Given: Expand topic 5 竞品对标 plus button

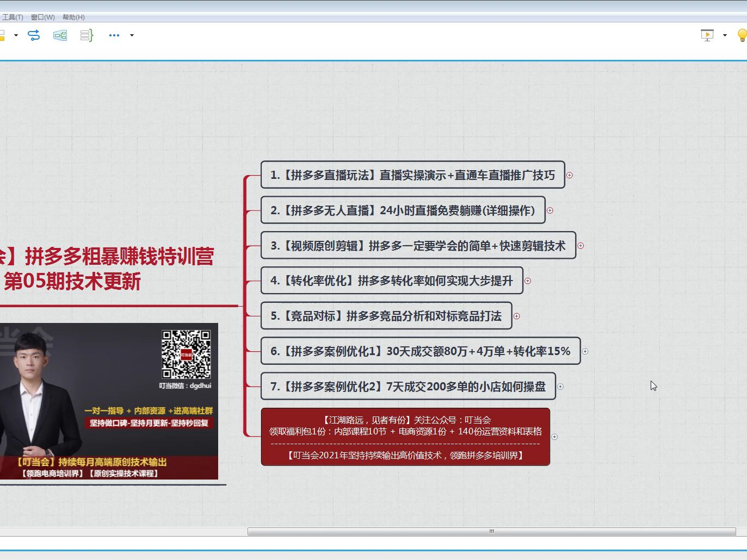Looking at the screenshot, I should 517,316.
